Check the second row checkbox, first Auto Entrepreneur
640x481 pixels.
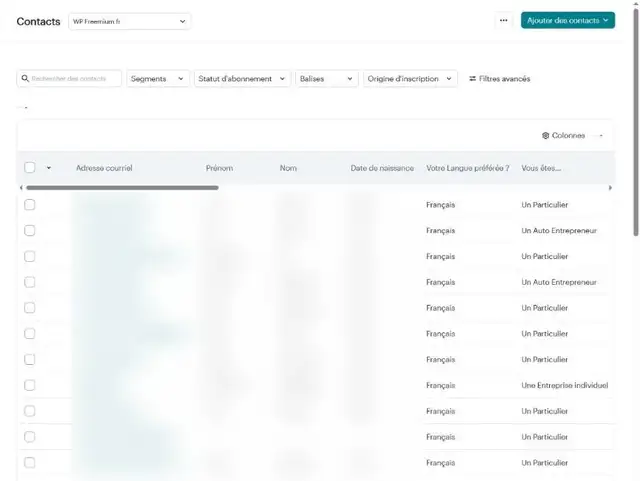pos(30,230)
